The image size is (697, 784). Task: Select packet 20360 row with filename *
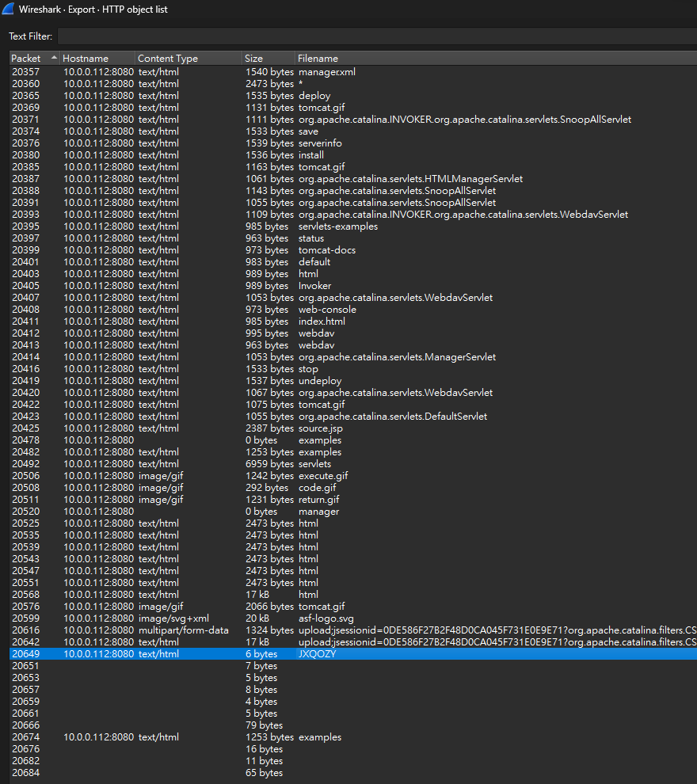tap(353, 84)
